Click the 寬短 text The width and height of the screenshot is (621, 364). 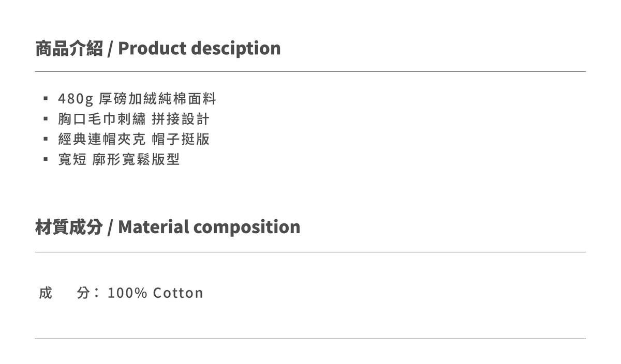(72, 159)
